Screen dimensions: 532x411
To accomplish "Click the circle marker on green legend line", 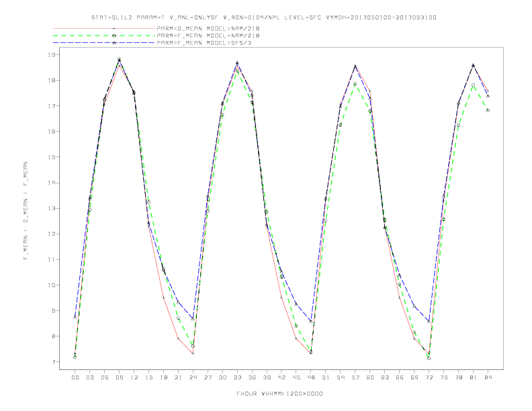I will pyautogui.click(x=114, y=36).
